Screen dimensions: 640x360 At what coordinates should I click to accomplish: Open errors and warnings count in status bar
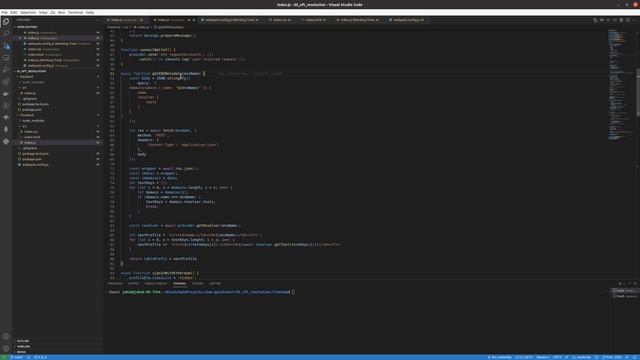click(x=40, y=357)
